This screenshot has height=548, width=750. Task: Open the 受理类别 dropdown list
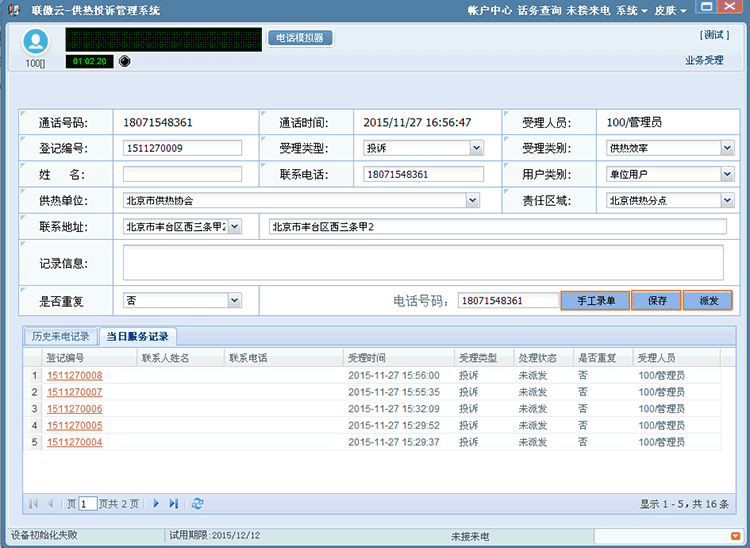click(727, 148)
